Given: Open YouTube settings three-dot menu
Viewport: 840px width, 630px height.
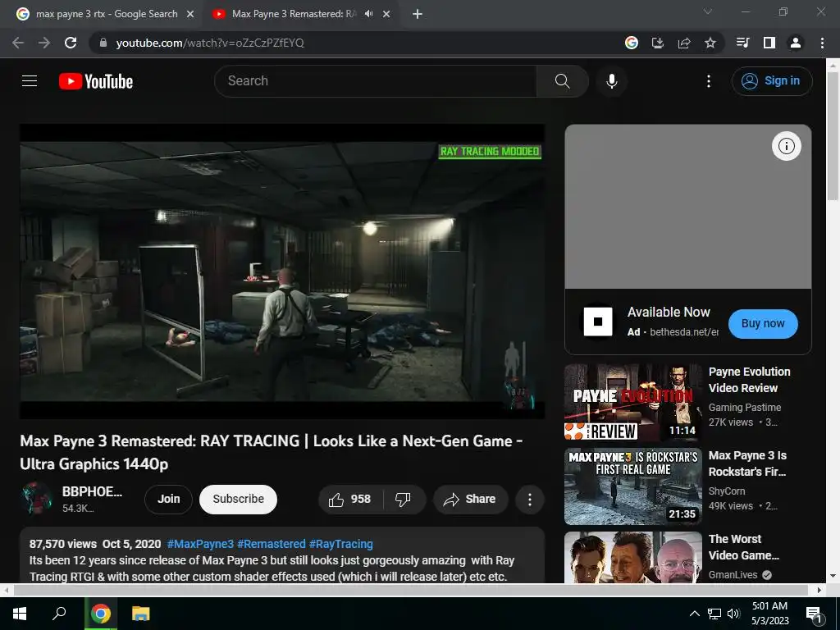Looking at the screenshot, I should [x=708, y=81].
